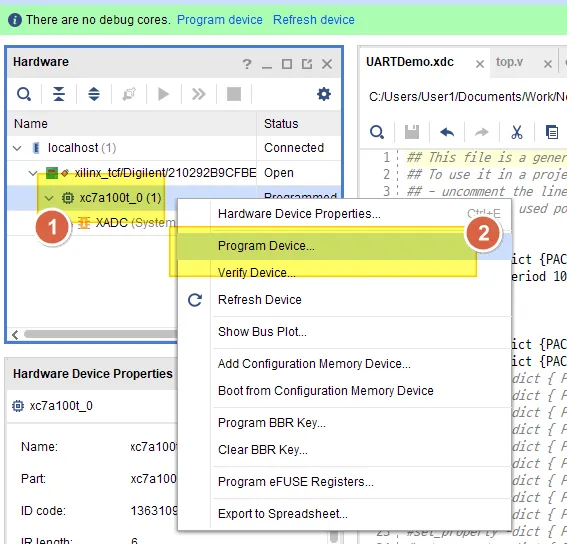Collapse the xilinx_tcf/Digilent target node
The width and height of the screenshot is (567, 544).
(33, 173)
